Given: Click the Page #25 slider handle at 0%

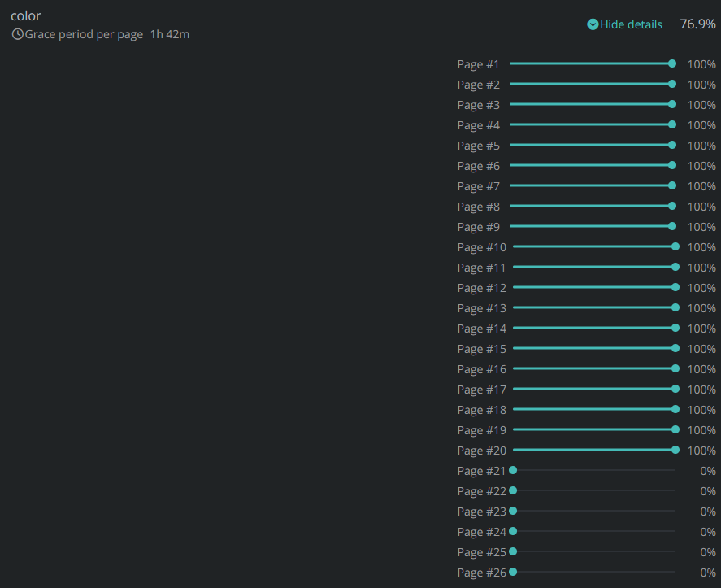Looking at the screenshot, I should (513, 551).
